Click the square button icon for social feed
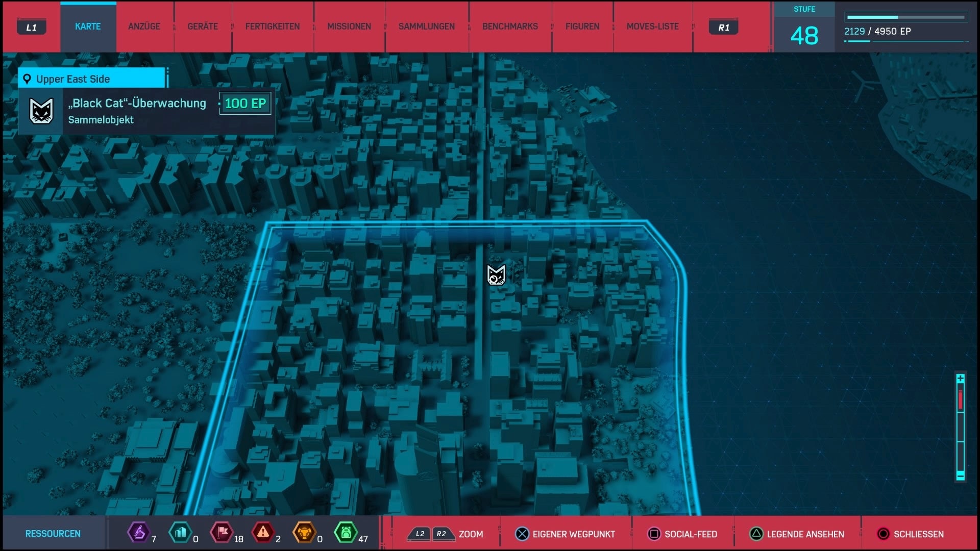Viewport: 980px width, 551px height. point(654,534)
